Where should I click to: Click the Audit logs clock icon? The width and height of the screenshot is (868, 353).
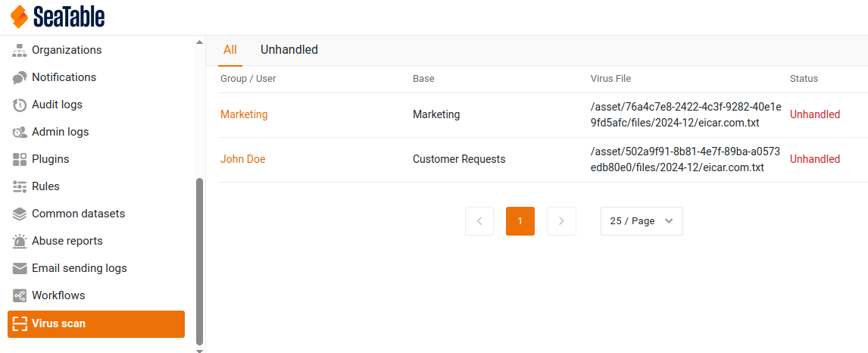point(20,105)
